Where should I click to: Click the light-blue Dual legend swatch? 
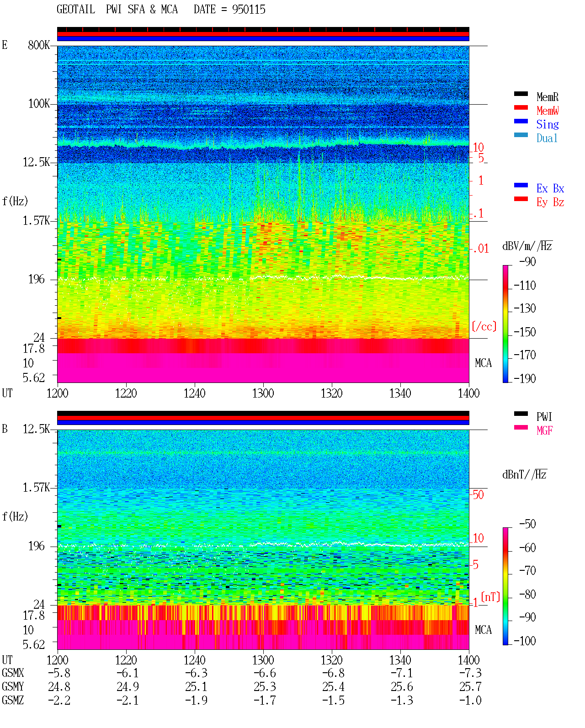tap(521, 135)
